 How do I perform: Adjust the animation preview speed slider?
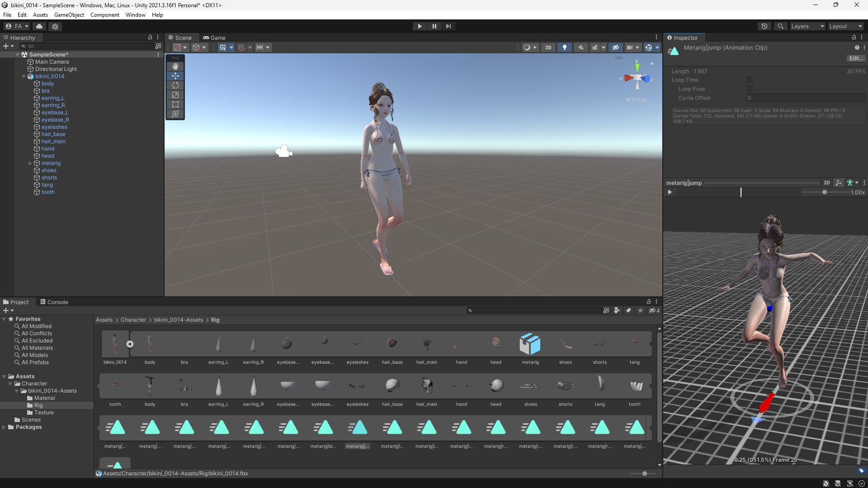tap(825, 192)
